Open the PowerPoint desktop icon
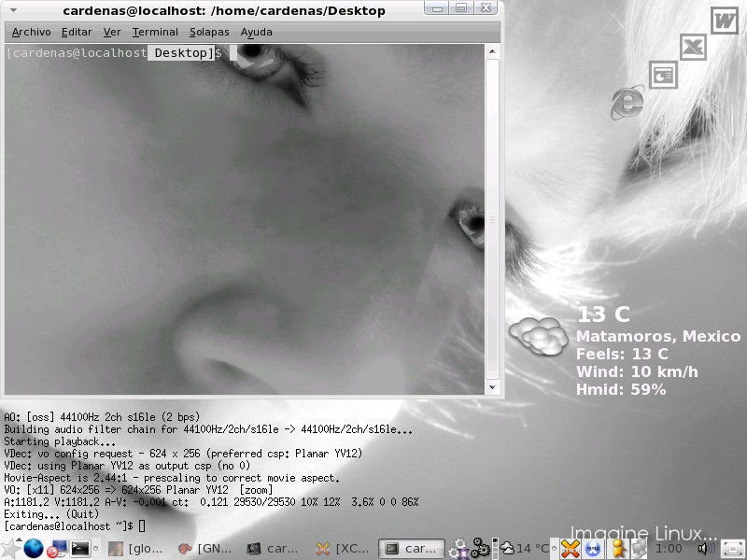 (663, 75)
